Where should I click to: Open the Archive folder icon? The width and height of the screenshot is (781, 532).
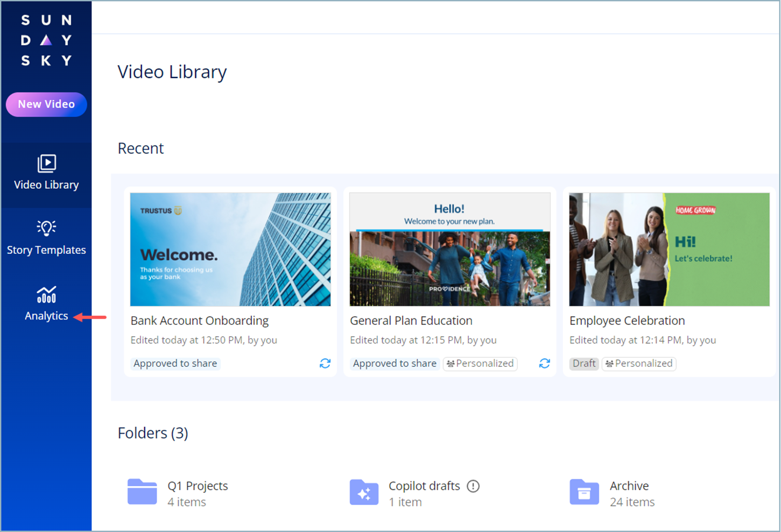[x=584, y=492]
